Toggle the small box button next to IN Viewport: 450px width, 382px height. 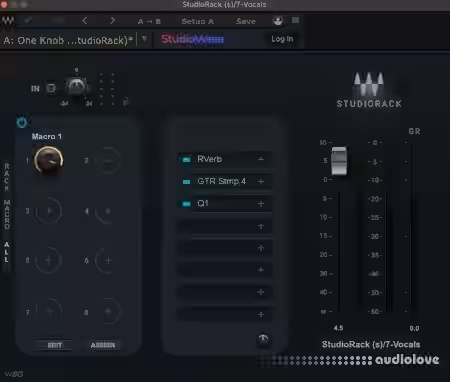(51, 88)
